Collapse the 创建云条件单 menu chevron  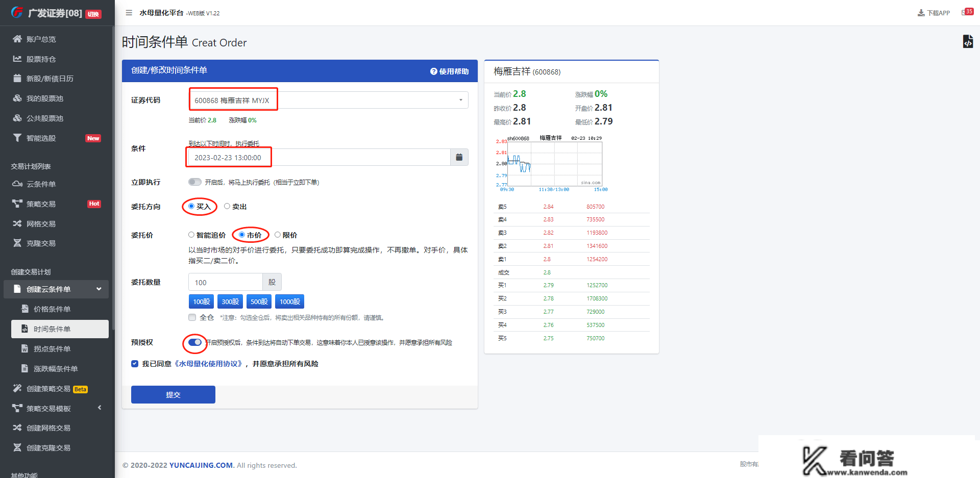tap(99, 289)
